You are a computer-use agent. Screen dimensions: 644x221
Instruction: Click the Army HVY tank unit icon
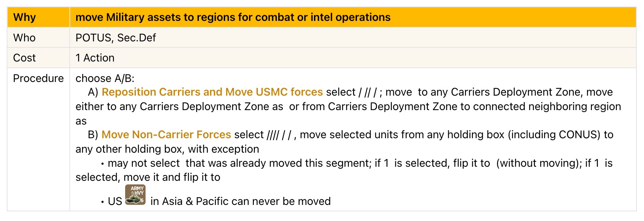point(135,195)
